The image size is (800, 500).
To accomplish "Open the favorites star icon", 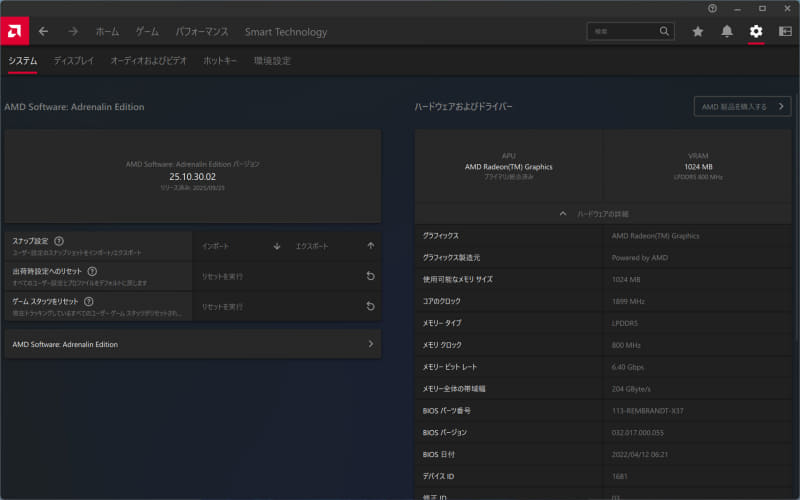I will pos(697,32).
